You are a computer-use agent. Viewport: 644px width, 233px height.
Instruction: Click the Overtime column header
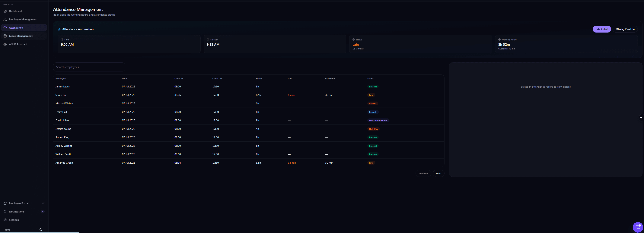point(330,78)
